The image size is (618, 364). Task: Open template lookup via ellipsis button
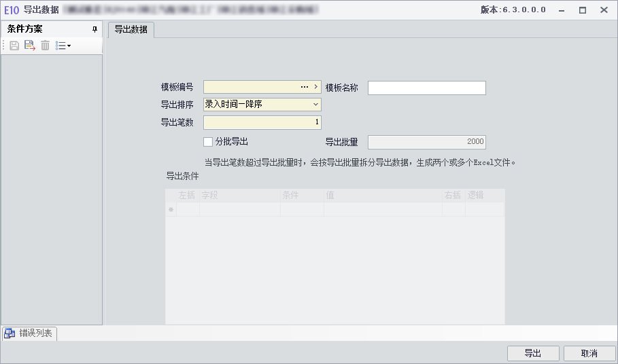[x=305, y=87]
